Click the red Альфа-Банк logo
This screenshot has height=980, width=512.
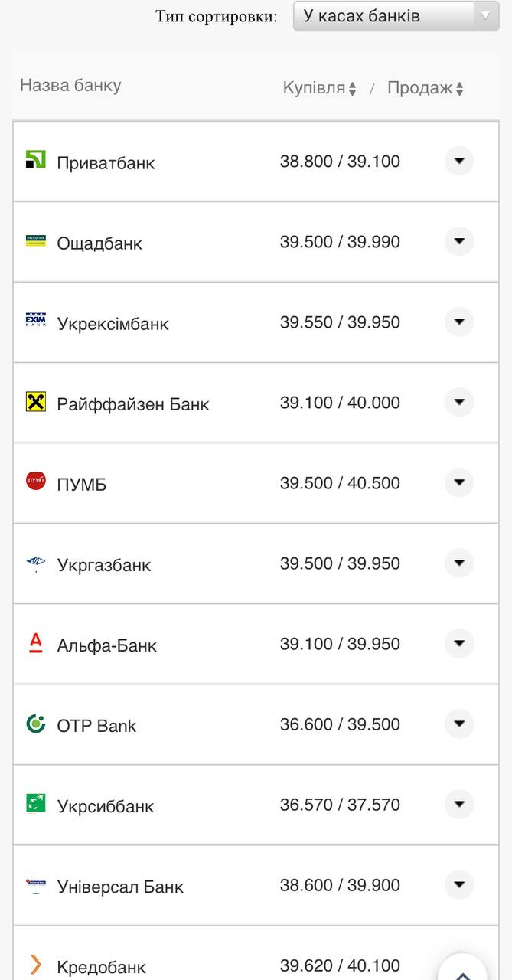click(x=36, y=642)
